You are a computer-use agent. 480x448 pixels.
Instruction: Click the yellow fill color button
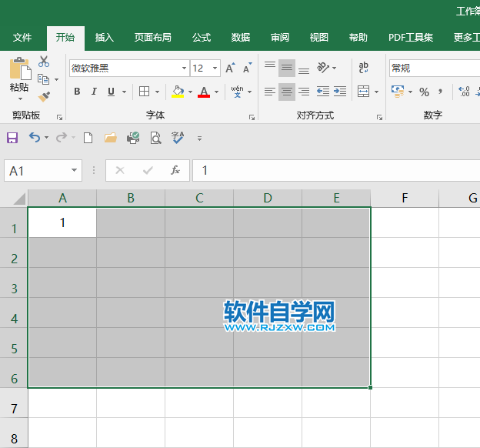click(x=178, y=92)
